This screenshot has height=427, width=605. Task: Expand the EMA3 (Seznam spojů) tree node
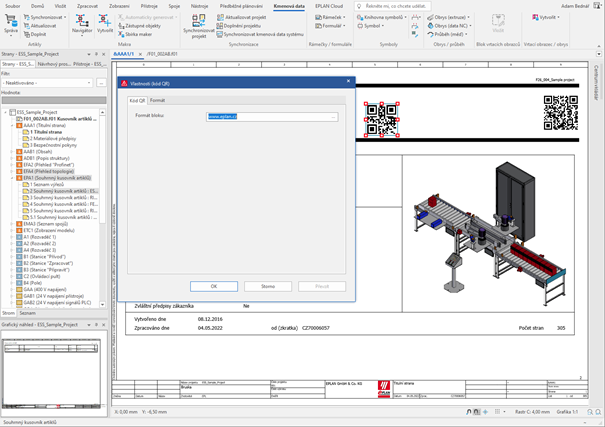point(11,223)
